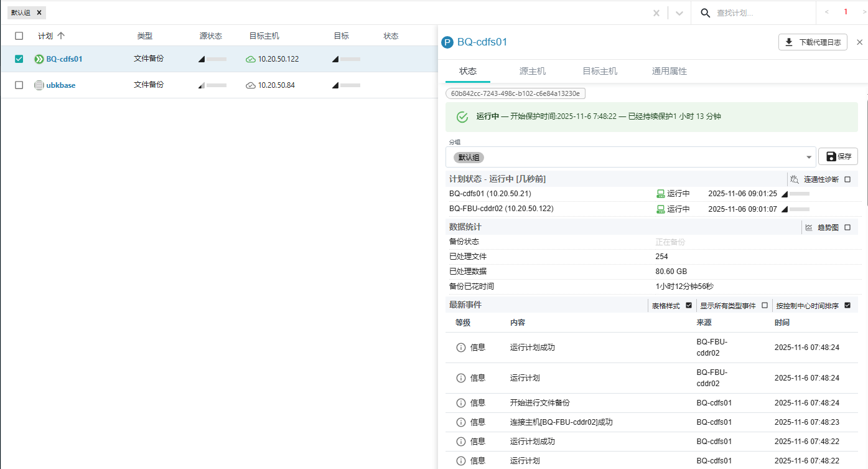The width and height of the screenshot is (868, 469).
Task: Open the filter dropdown chevron at top
Action: (679, 13)
